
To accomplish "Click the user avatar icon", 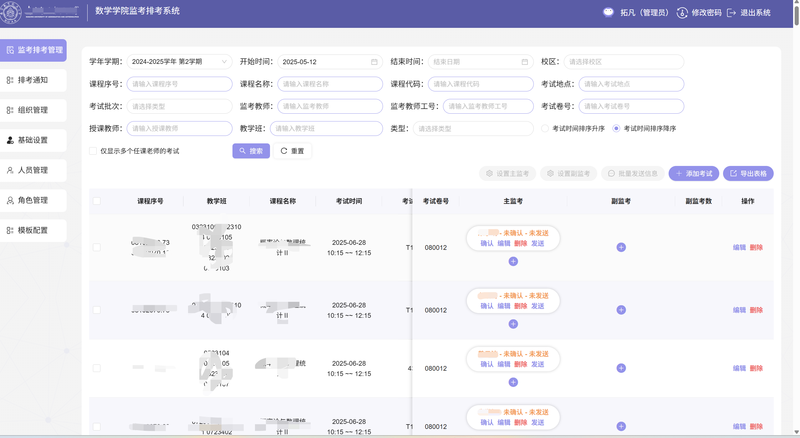I will coord(608,12).
